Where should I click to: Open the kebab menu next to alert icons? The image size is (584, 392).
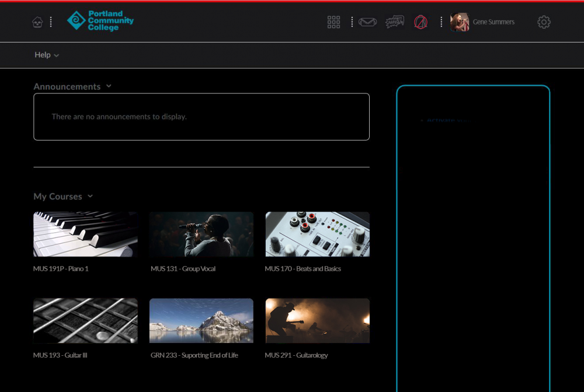[441, 22]
